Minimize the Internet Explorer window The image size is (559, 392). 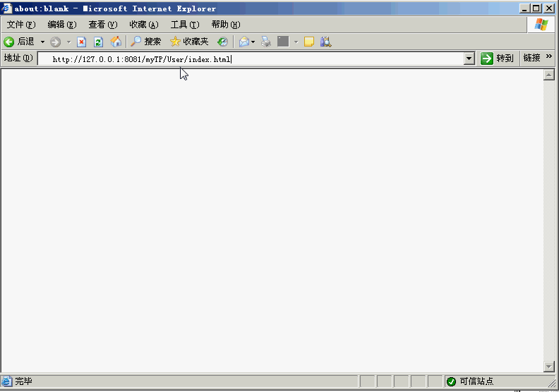[524, 8]
